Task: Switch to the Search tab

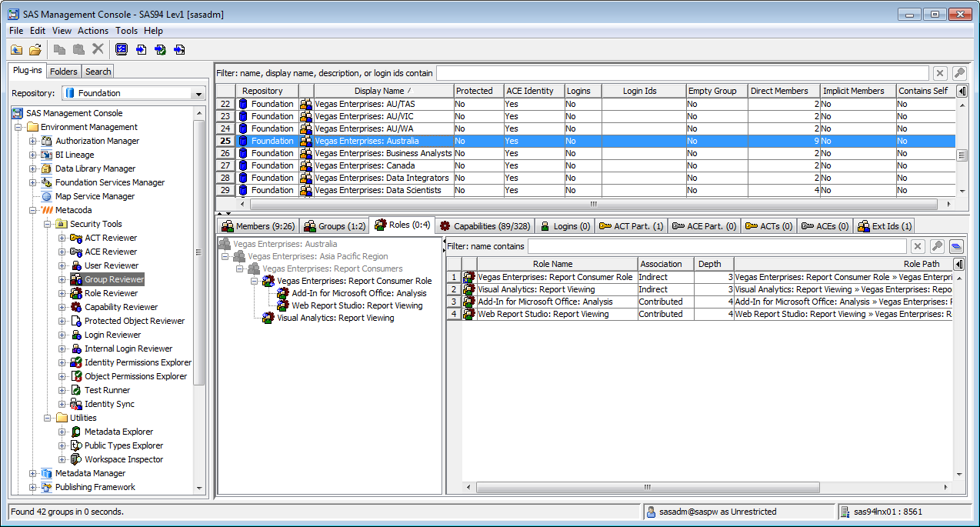Action: click(x=98, y=72)
